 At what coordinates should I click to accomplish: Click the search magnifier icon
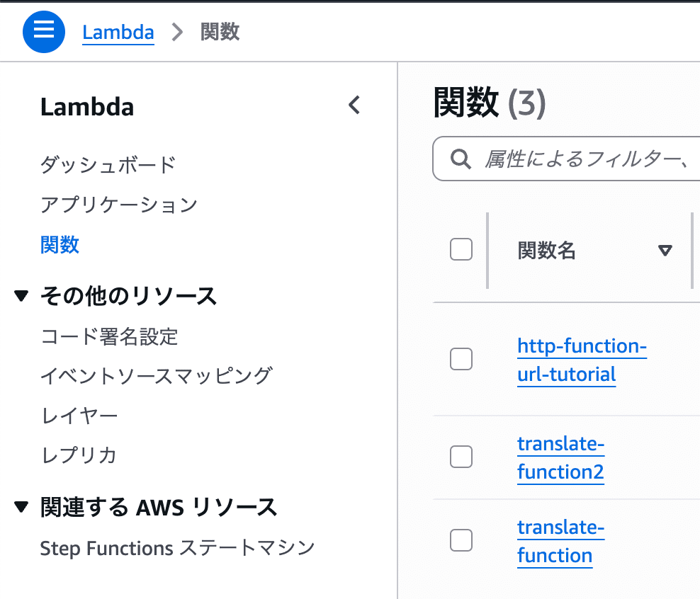[x=461, y=159]
